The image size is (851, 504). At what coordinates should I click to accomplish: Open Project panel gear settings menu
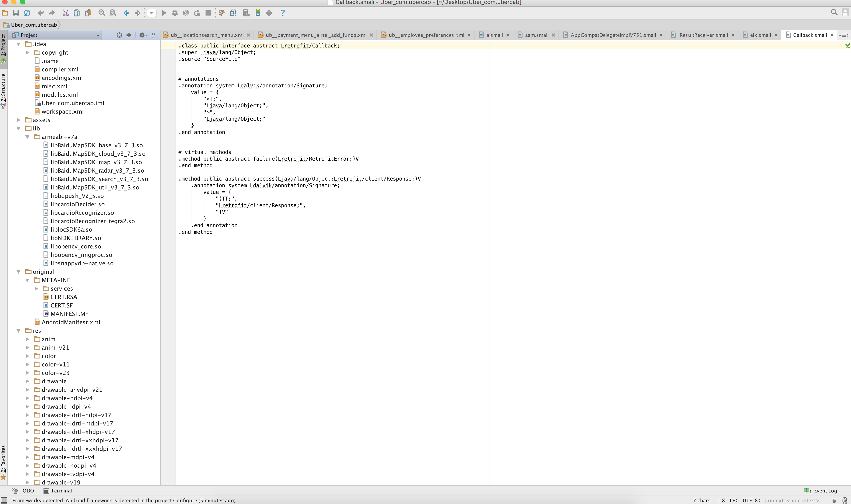click(x=143, y=35)
